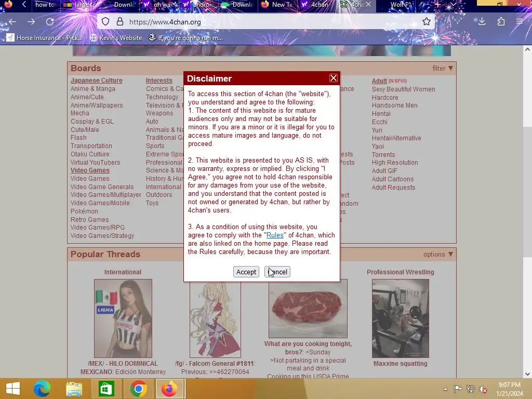
Task: Open the High Resolution board link
Action: click(x=395, y=163)
